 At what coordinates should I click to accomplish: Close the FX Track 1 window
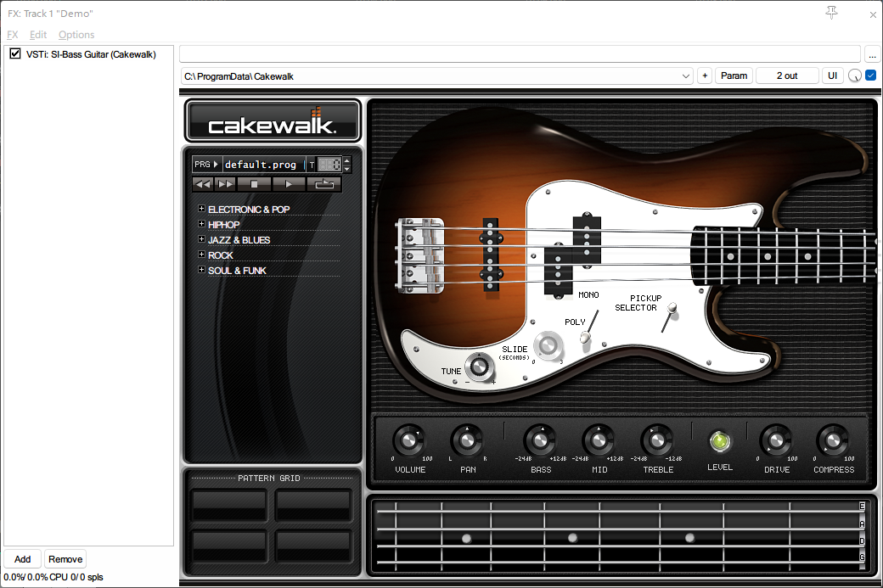(x=873, y=14)
